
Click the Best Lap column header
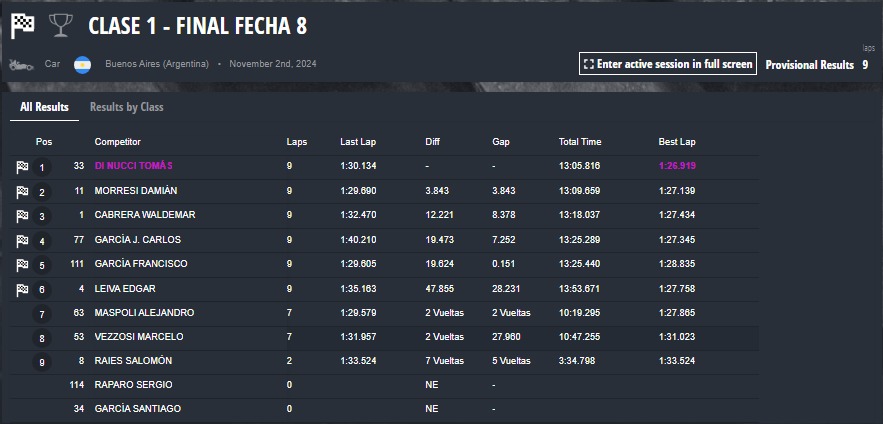pyautogui.click(x=677, y=142)
